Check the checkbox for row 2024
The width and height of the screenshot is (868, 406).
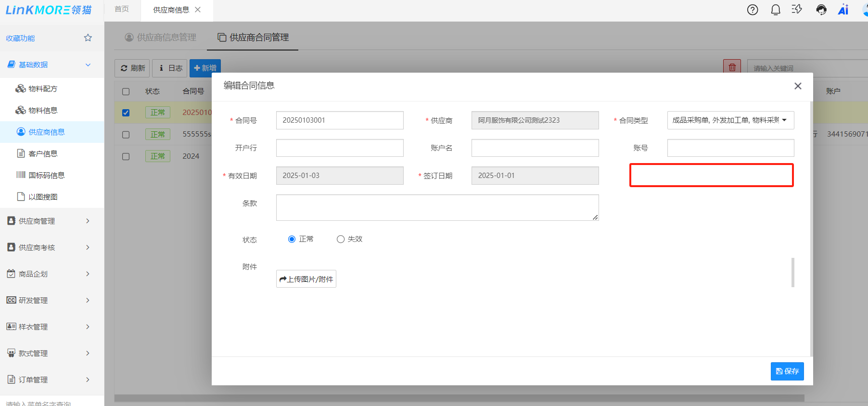tap(126, 156)
